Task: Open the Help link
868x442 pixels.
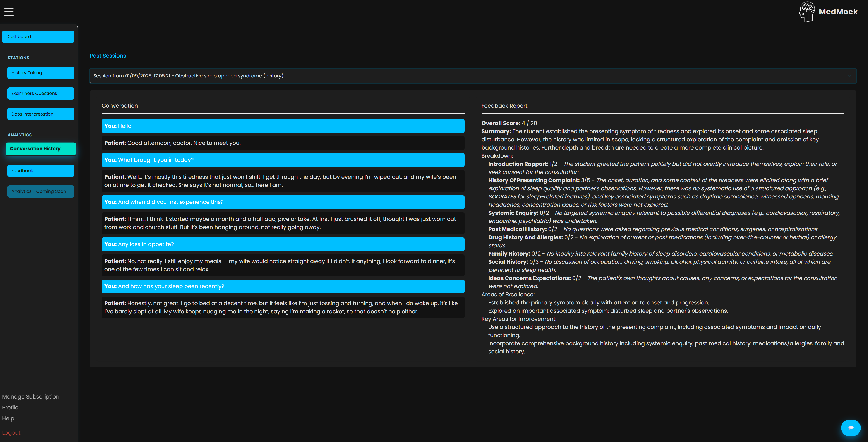Action: click(x=8, y=418)
